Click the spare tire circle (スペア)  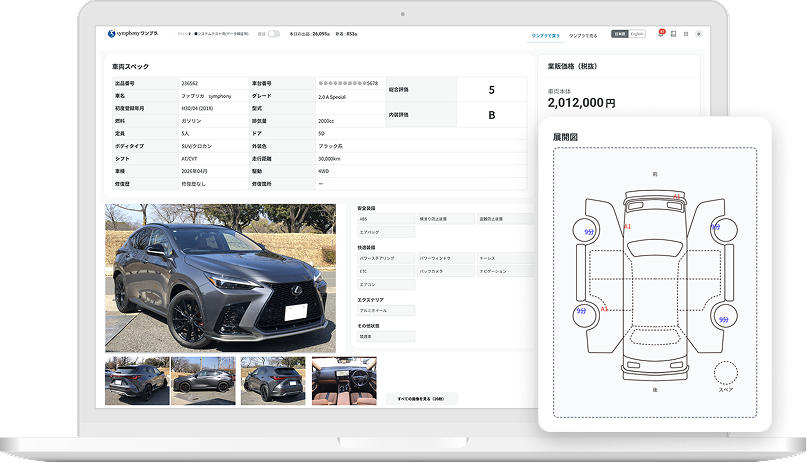(x=726, y=373)
